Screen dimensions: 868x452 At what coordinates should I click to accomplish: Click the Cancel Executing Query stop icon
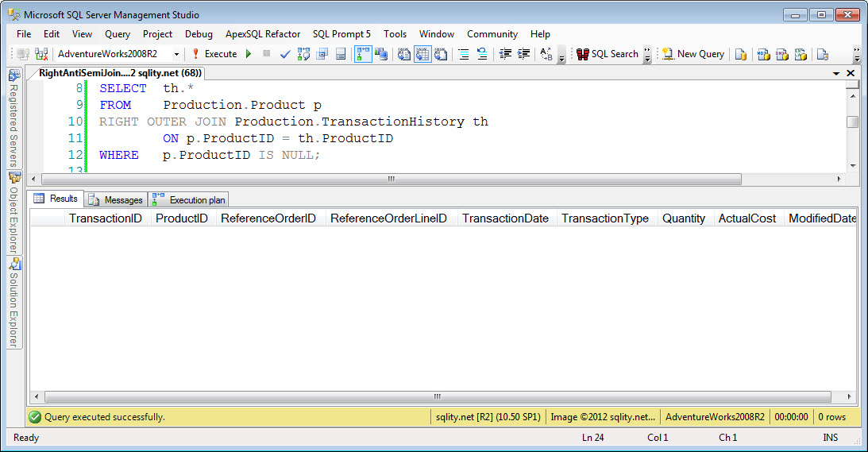[266, 54]
